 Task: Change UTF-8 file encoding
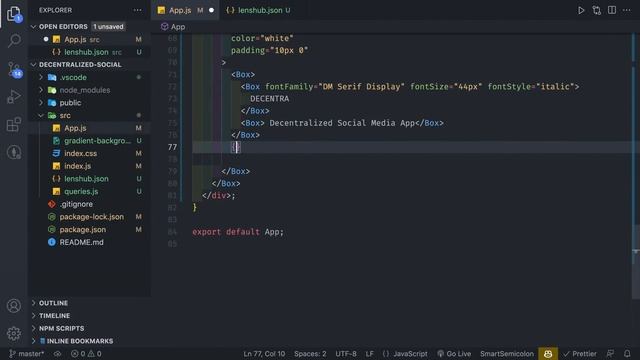pos(346,354)
